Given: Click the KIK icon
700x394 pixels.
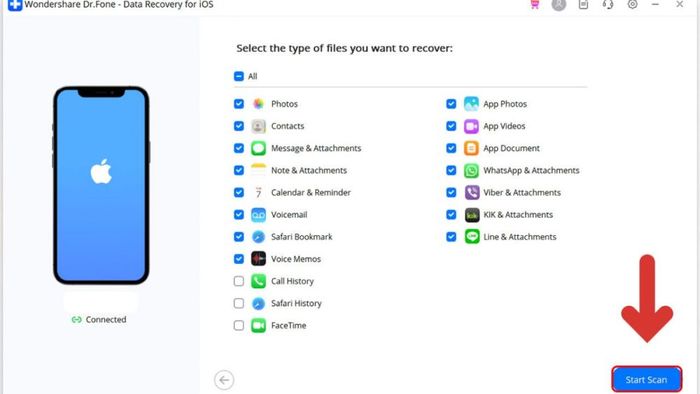Looking at the screenshot, I should click(x=471, y=215).
